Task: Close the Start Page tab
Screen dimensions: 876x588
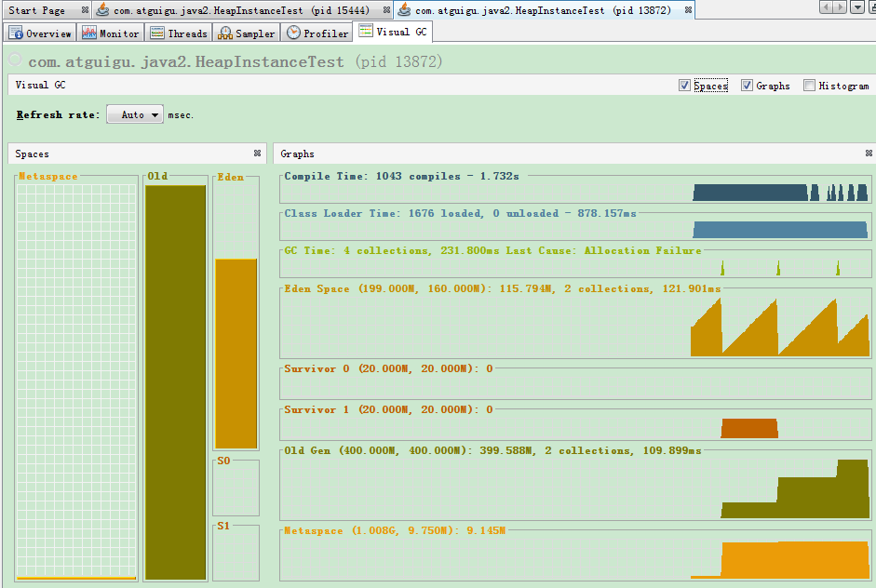Action: [x=85, y=10]
